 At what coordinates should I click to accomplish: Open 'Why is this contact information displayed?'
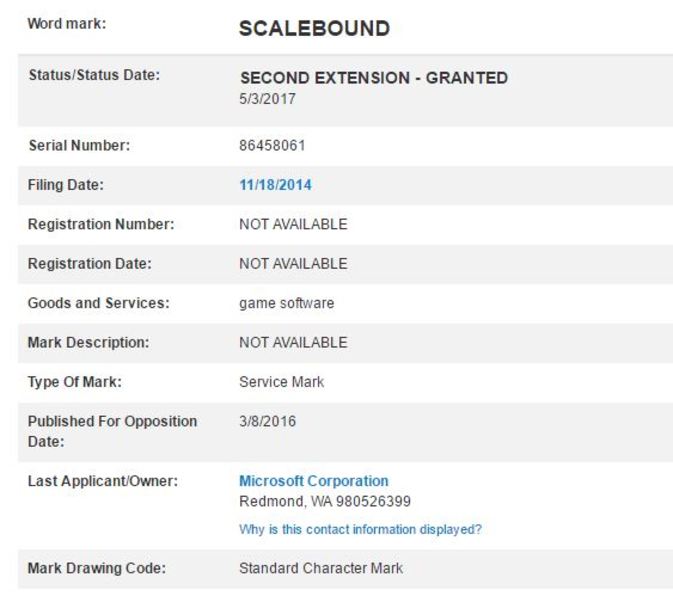[x=361, y=529]
